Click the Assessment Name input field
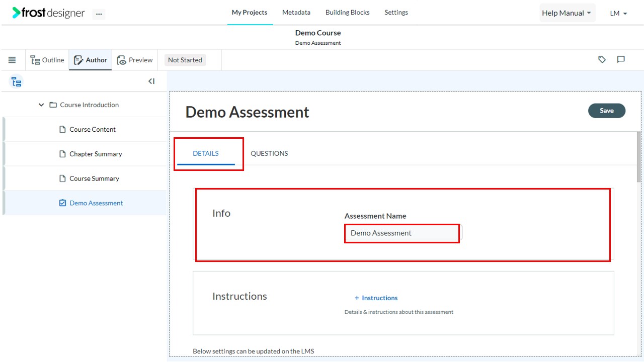The width and height of the screenshot is (644, 362). [x=403, y=233]
